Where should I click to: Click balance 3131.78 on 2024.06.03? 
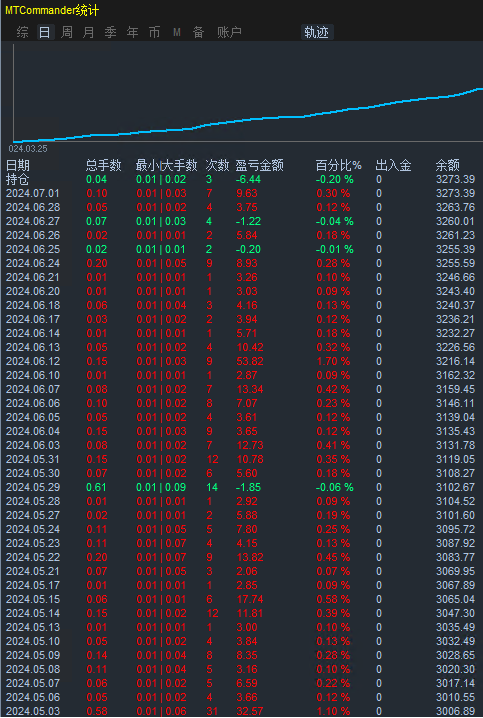(x=456, y=445)
